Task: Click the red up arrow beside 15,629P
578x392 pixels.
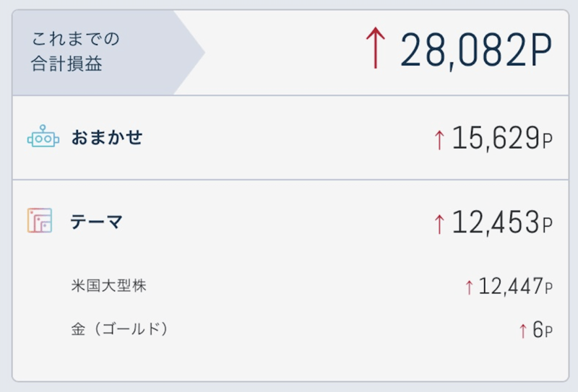Action: click(x=439, y=140)
